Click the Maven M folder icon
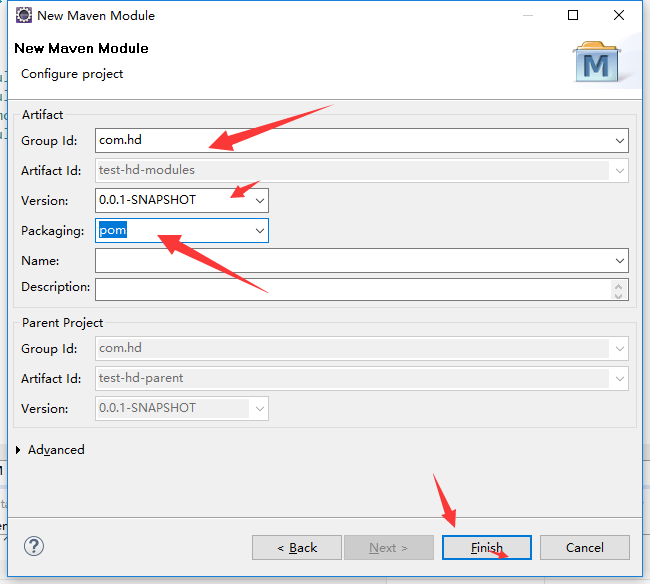This screenshot has width=650, height=584. (x=597, y=61)
